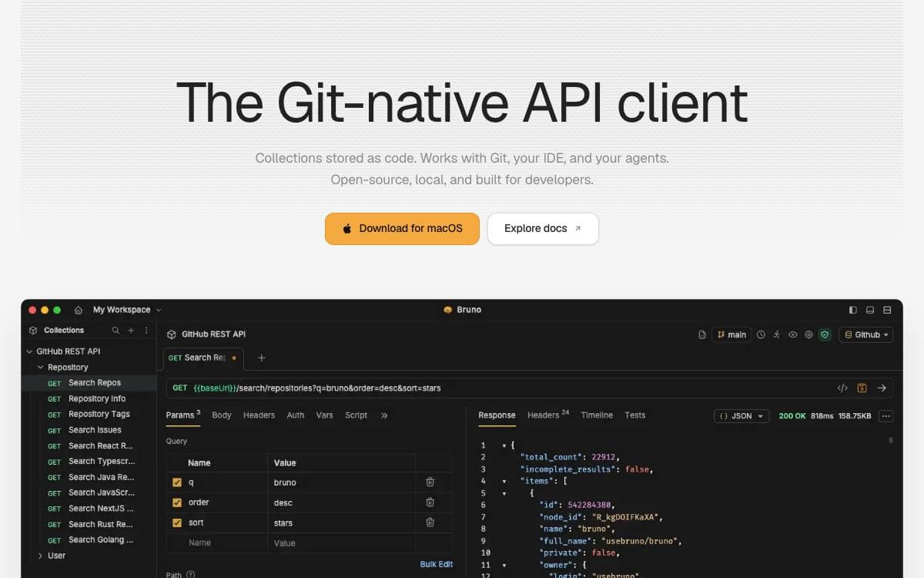Open the Github environment dropdown
This screenshot has height=578, width=924.
pos(866,334)
